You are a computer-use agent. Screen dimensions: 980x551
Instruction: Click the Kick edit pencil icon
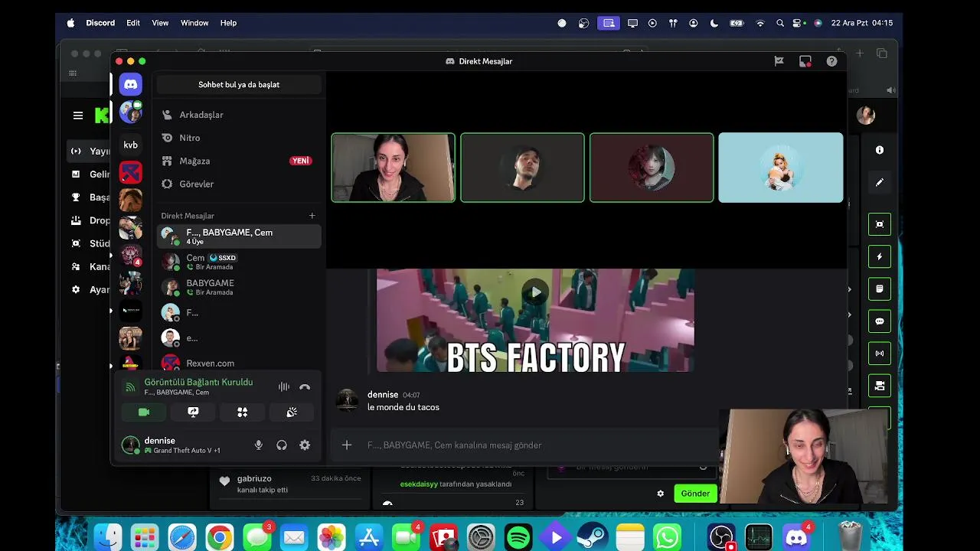[x=880, y=182]
